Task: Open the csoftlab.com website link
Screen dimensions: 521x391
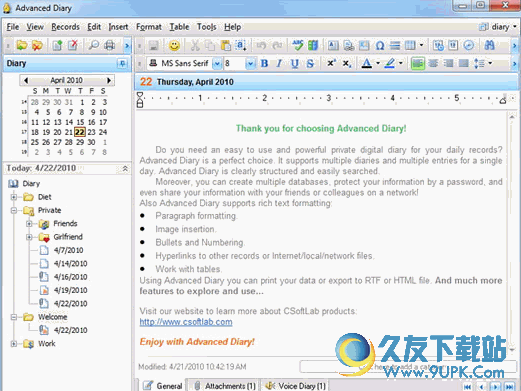Action: [186, 322]
